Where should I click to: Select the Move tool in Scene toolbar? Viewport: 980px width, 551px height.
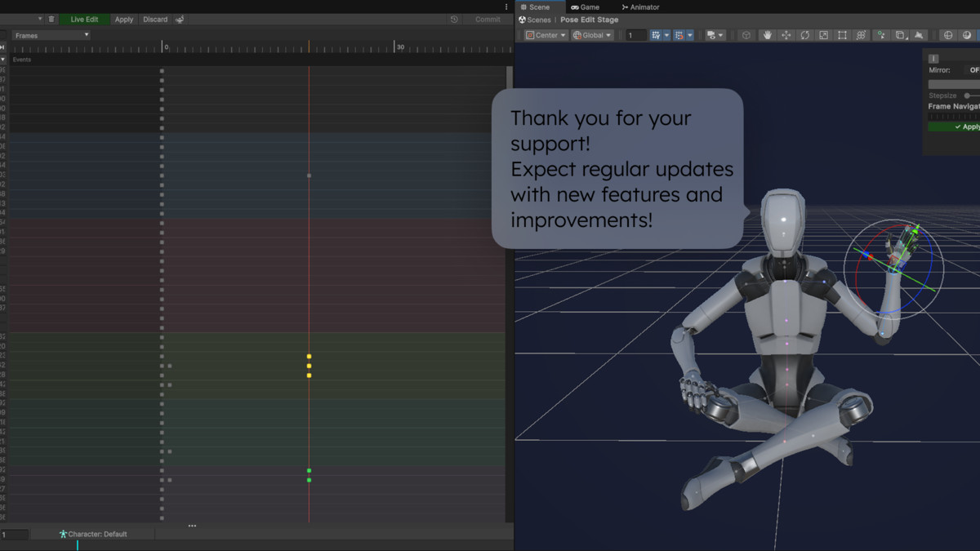tap(786, 35)
